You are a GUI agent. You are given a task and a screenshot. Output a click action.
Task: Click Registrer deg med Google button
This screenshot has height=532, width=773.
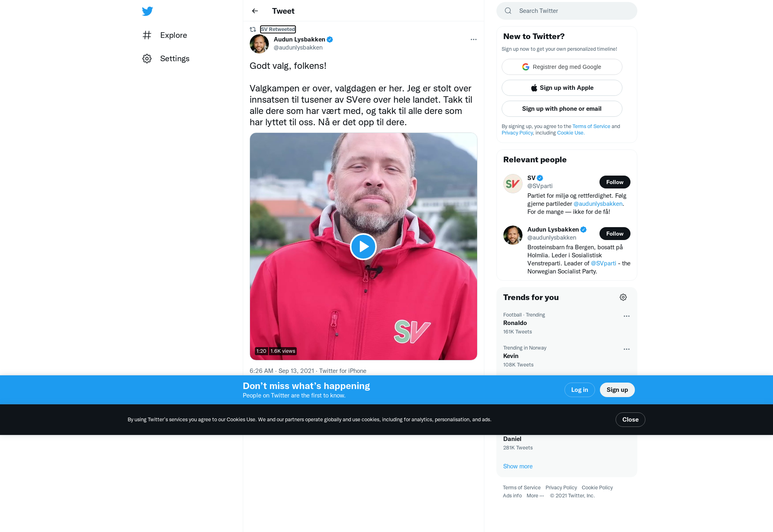coord(562,67)
